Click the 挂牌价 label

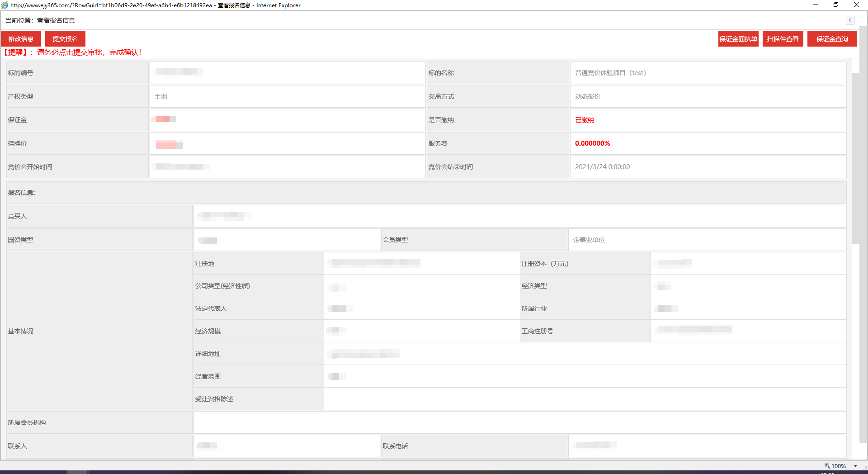(x=17, y=143)
